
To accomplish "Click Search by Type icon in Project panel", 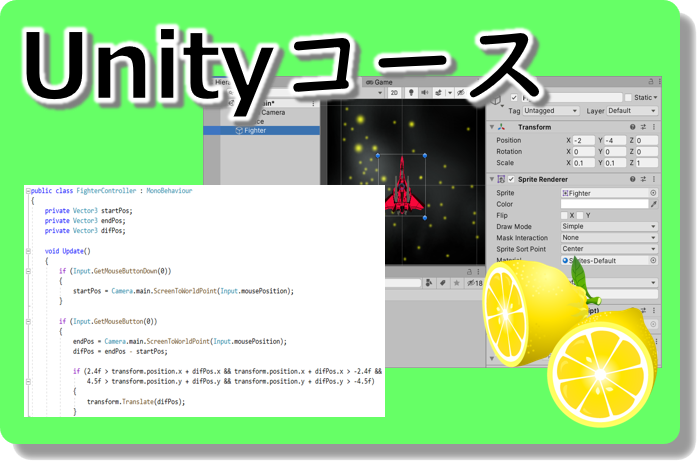I will (429, 283).
